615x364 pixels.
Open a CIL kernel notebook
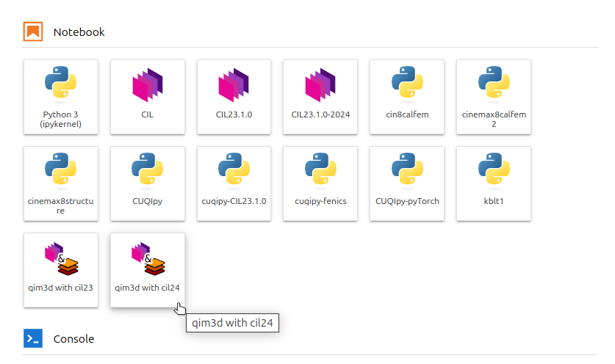(148, 97)
